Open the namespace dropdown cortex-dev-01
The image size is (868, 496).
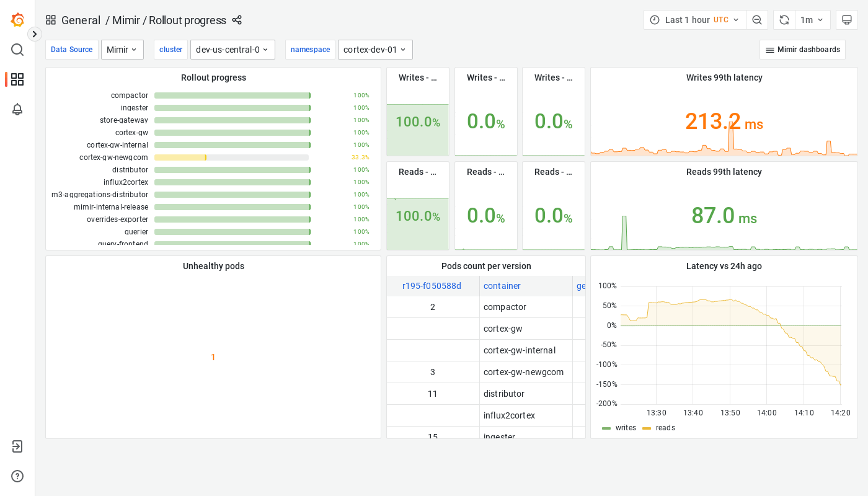click(375, 49)
